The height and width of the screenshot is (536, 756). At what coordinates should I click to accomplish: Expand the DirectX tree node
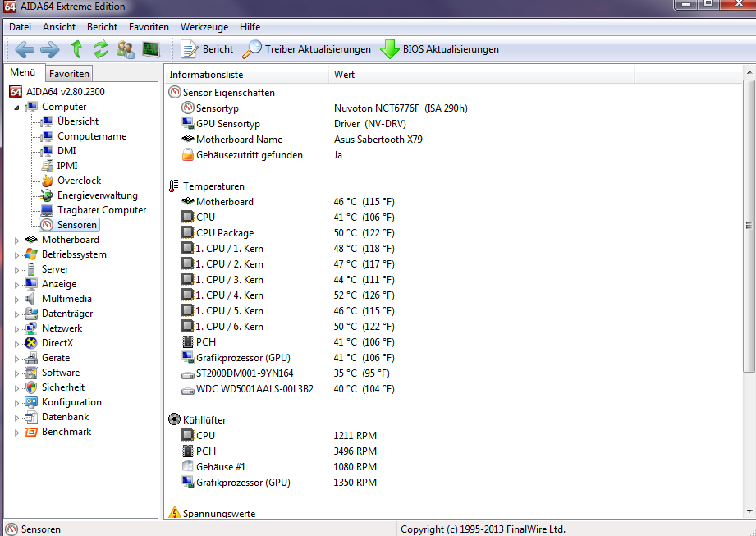16,344
